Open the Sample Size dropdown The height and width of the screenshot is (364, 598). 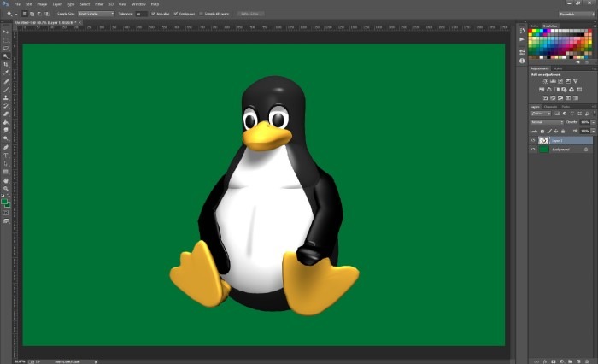click(x=96, y=14)
